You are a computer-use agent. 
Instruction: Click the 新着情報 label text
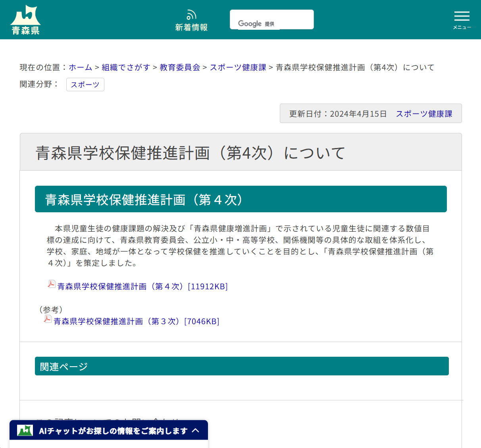tap(191, 27)
